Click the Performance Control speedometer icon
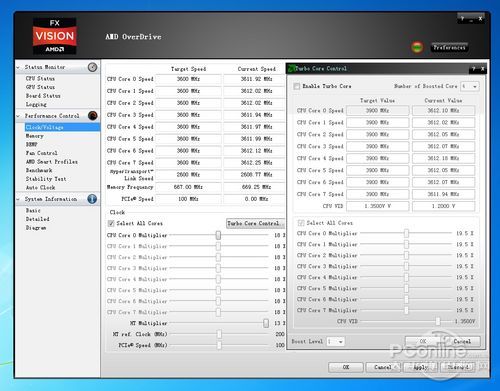 (92, 116)
